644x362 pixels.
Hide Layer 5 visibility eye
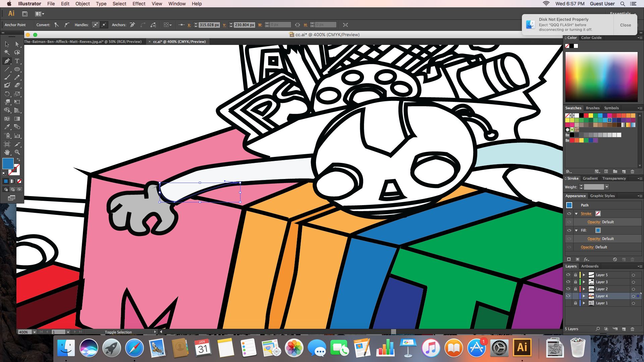[x=568, y=275]
